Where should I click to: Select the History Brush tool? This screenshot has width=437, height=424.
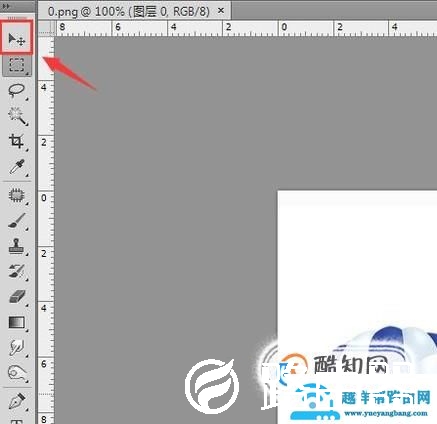(x=17, y=271)
